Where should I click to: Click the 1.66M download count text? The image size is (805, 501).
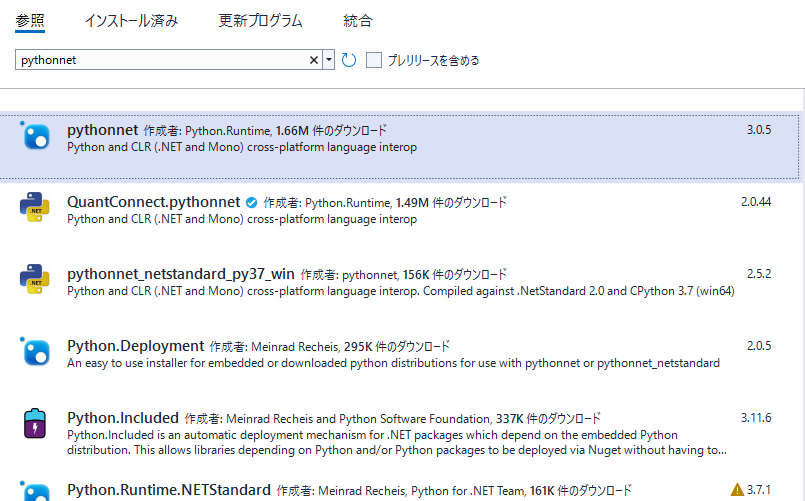(x=292, y=131)
